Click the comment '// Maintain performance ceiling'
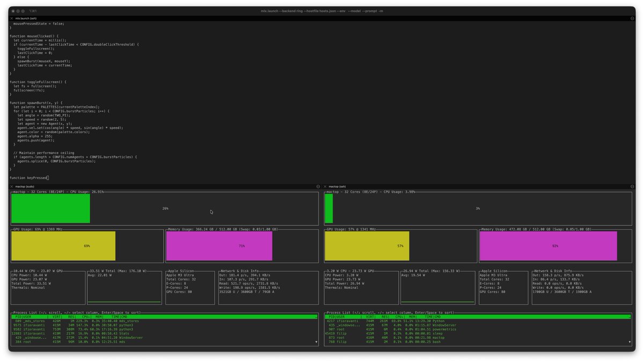Image resolution: width=644 pixels, height=362 pixels. tap(44, 153)
